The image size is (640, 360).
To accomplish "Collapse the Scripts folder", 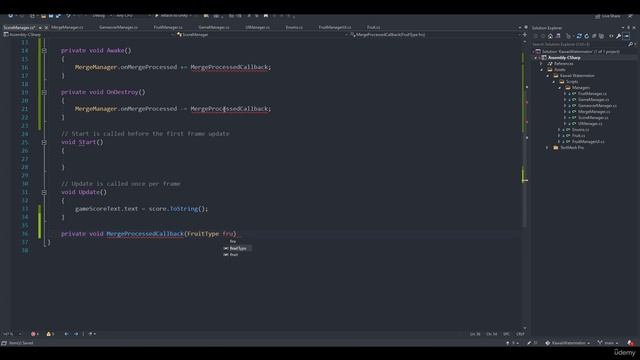I will [x=554, y=82].
